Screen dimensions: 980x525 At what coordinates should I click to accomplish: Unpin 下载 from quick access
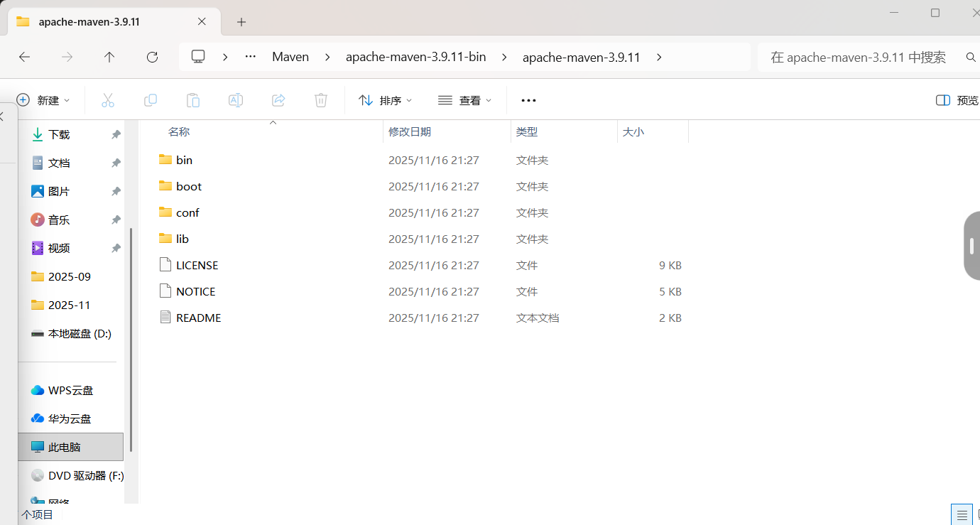(116, 134)
